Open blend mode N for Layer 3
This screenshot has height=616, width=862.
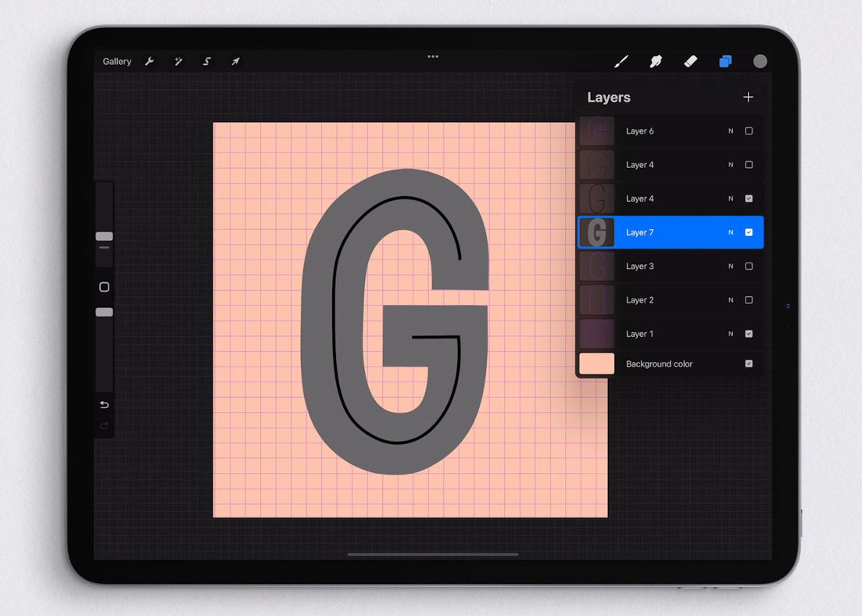(x=731, y=267)
